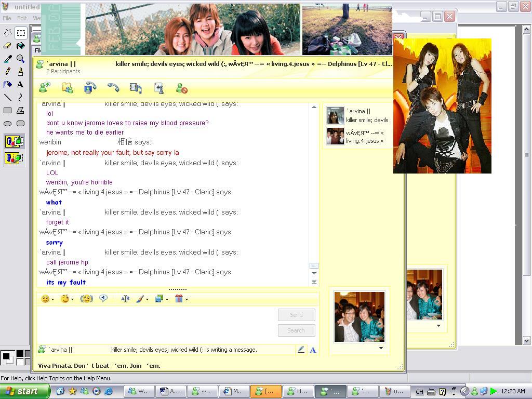Choose the Polygon shape tool

[x=21, y=110]
